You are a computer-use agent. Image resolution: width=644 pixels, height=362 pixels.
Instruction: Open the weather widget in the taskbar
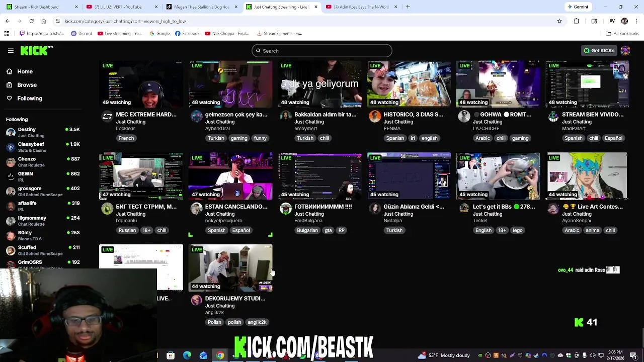pyautogui.click(x=445, y=355)
